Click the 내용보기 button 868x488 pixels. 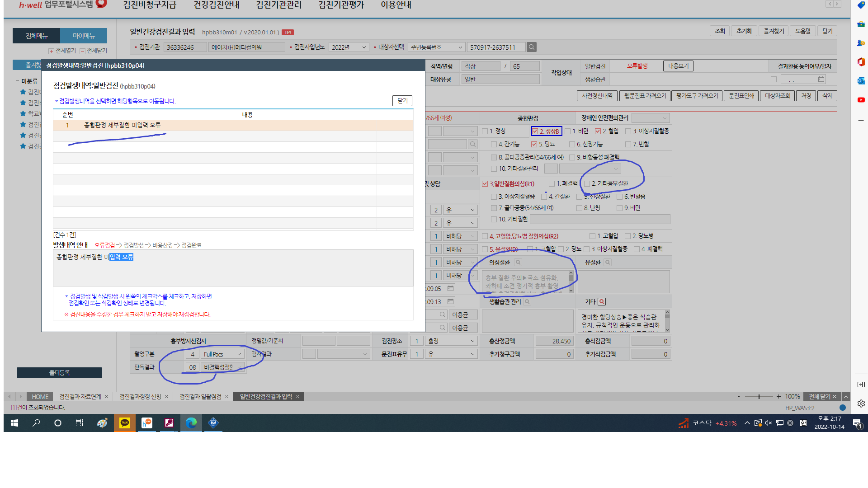tap(678, 66)
